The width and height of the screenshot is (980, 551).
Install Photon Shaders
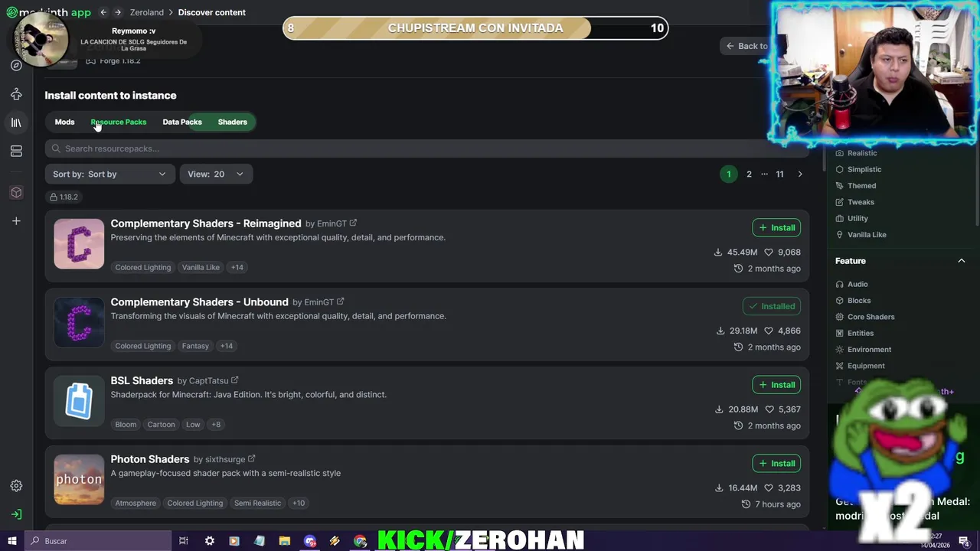point(776,463)
